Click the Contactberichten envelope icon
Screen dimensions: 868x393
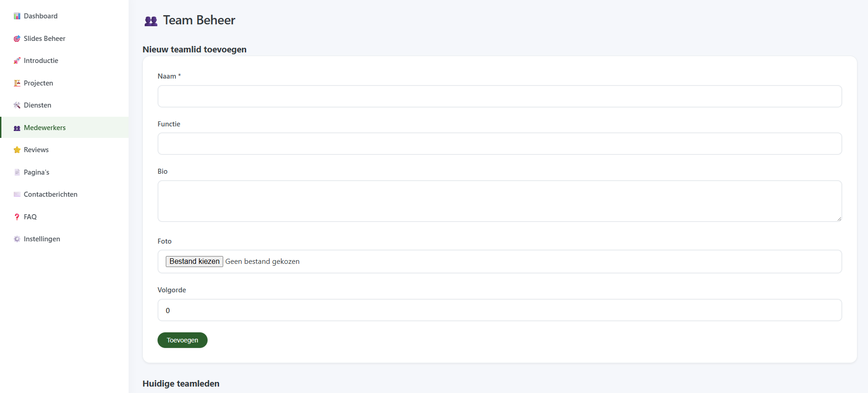pyautogui.click(x=17, y=194)
